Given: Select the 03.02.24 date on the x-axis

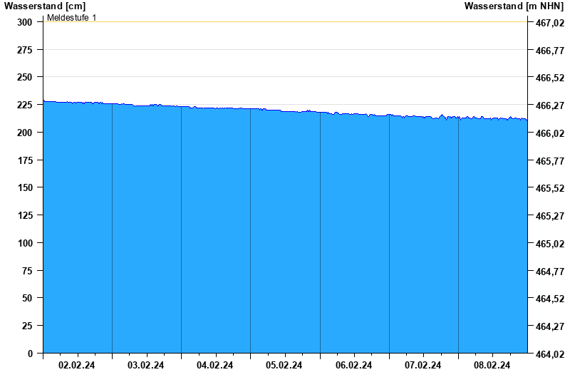Looking at the screenshot, I should 146,366.
